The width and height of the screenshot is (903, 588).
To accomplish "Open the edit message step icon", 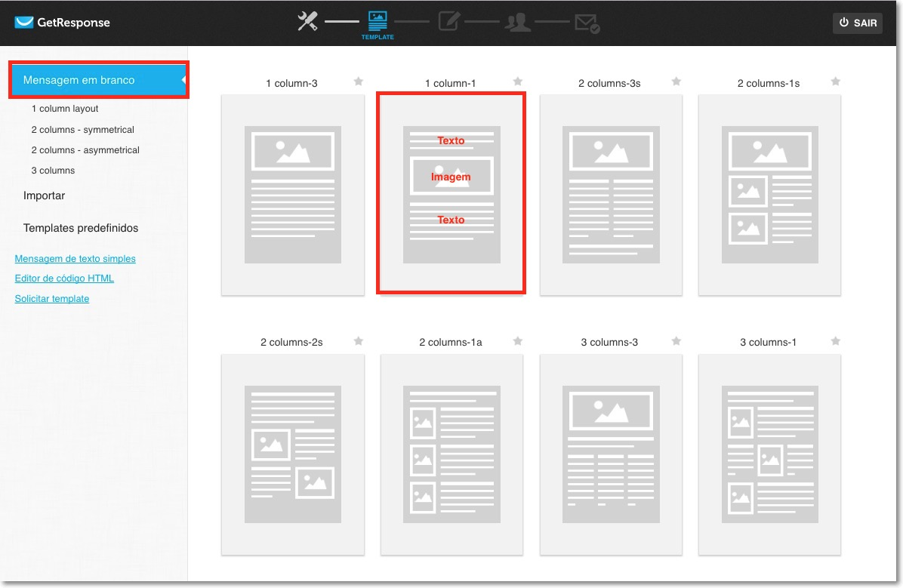I will click(x=448, y=22).
